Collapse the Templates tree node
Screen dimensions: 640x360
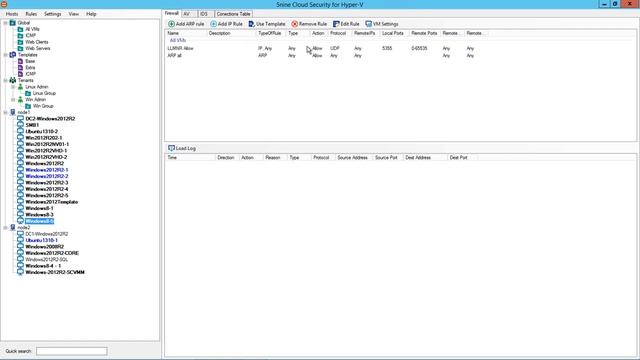(5, 55)
